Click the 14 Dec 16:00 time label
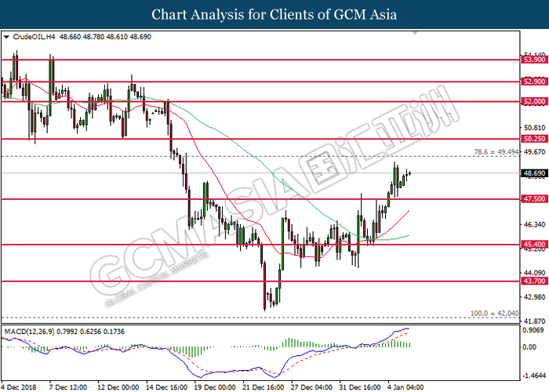Image resolution: width=549 pixels, height=392 pixels. (x=166, y=387)
